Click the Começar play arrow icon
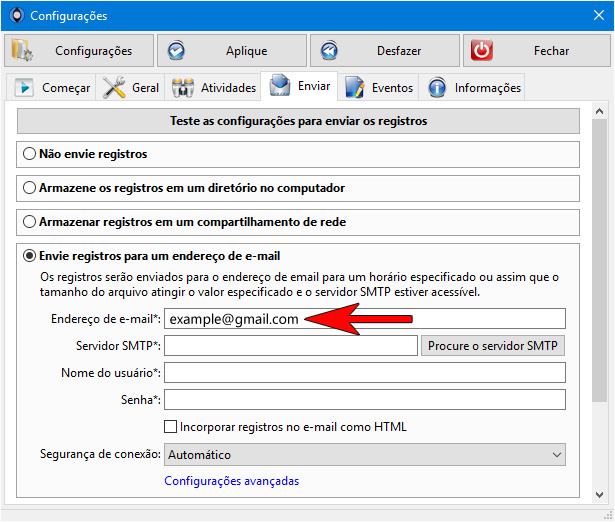Screen dimensions: 615x522 (x=24, y=87)
